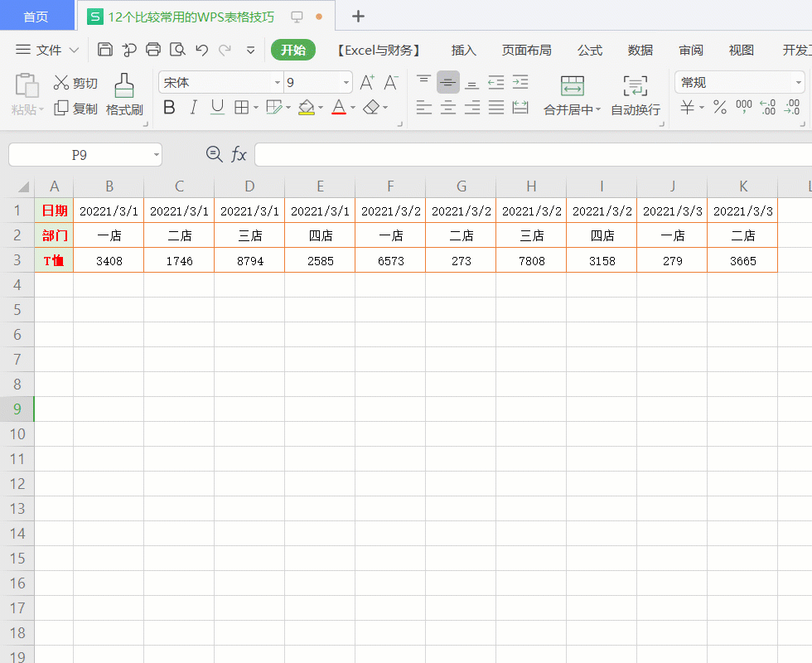Click the increase font size icon
Image resolution: width=812 pixels, height=663 pixels.
(x=367, y=83)
